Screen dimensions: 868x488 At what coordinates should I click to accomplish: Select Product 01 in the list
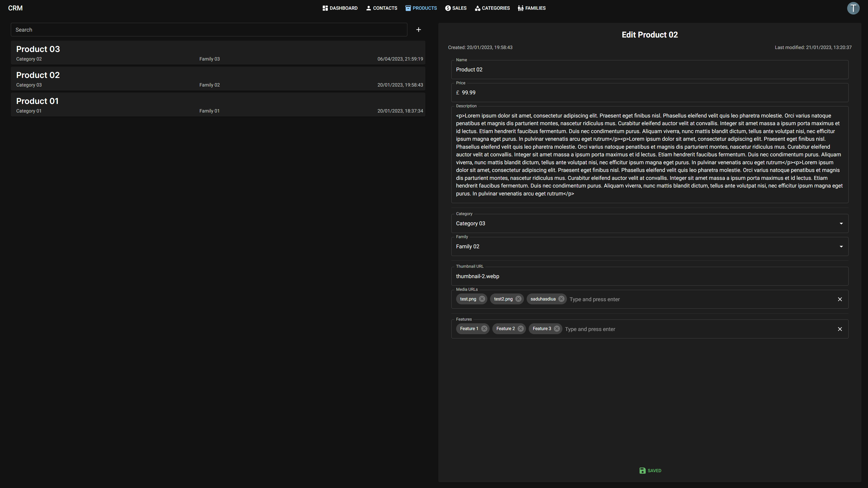(x=218, y=105)
